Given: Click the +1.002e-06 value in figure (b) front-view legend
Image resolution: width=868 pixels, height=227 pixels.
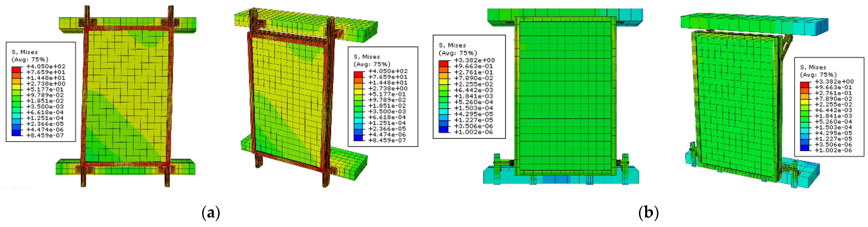Looking at the screenshot, I should pyautogui.click(x=473, y=132).
